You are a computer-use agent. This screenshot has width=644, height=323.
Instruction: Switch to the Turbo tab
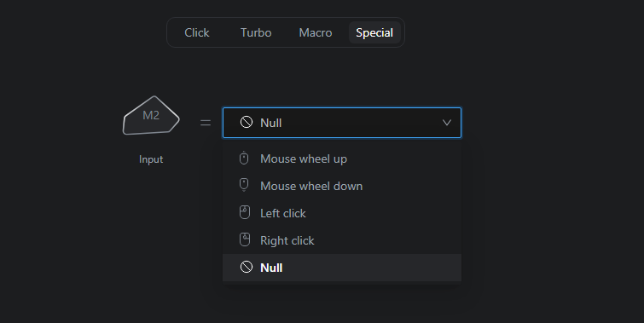pyautogui.click(x=256, y=32)
